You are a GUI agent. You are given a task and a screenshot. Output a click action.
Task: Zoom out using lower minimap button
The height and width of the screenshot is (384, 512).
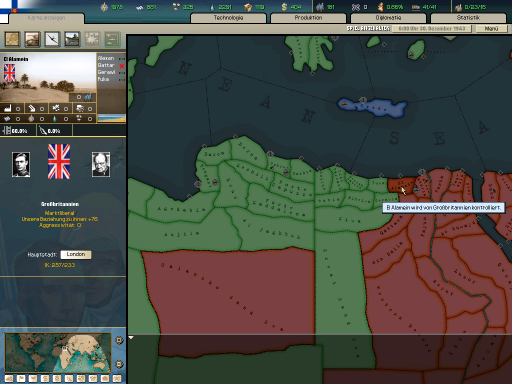coord(119,364)
